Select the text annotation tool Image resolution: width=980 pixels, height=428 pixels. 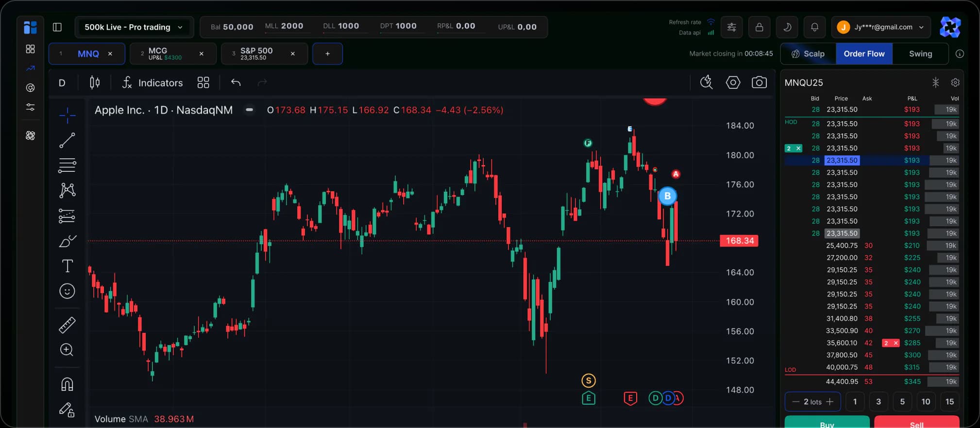[x=67, y=266]
